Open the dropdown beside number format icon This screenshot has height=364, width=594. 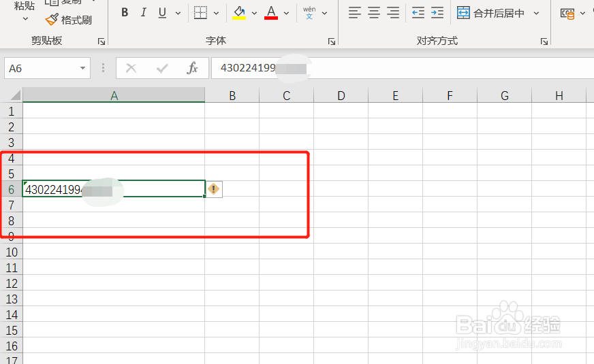pos(582,14)
